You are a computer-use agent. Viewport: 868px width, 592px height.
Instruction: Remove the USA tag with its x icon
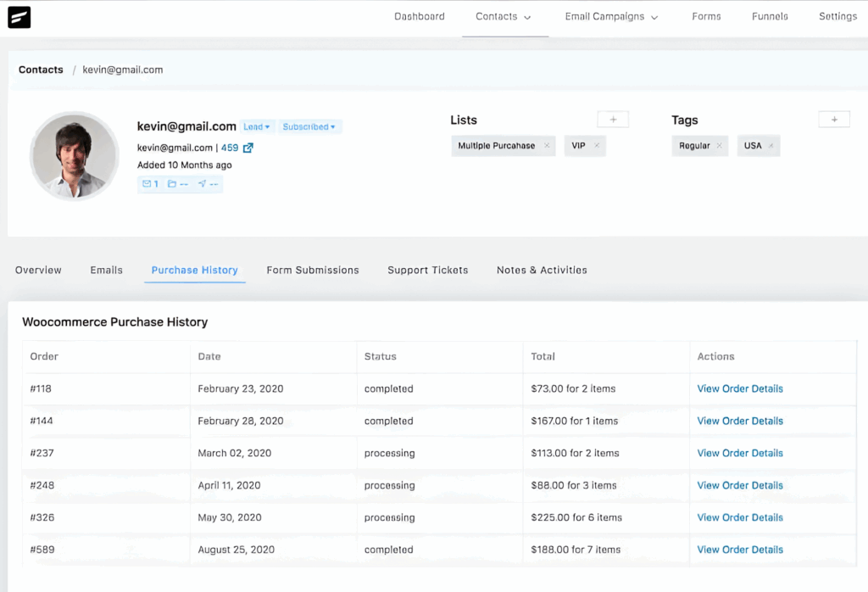click(771, 145)
